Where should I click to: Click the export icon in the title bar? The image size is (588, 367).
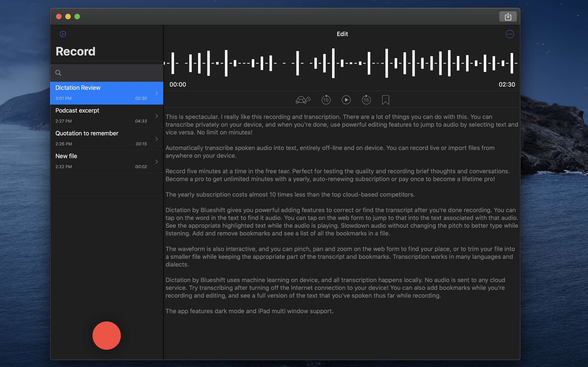tap(508, 17)
